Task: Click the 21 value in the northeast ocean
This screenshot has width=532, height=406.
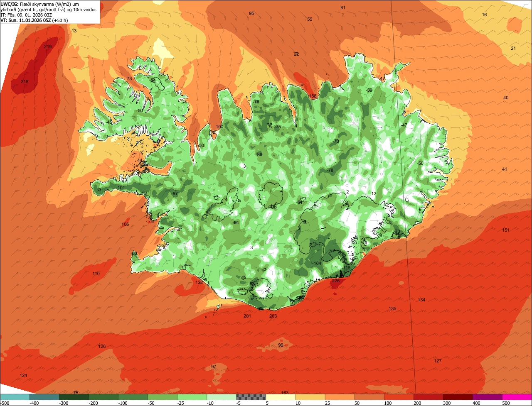Action: click(513, 48)
